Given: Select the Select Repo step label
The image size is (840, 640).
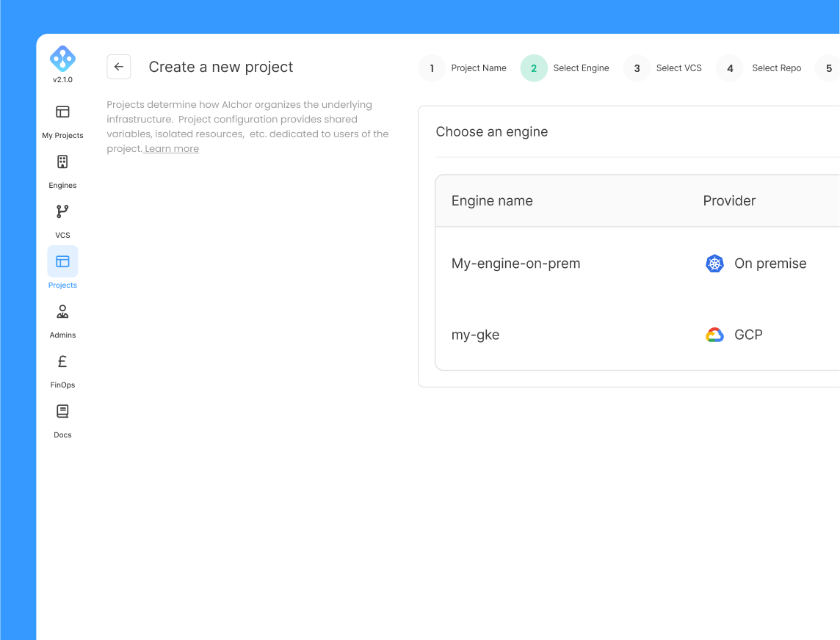Looking at the screenshot, I should (776, 68).
